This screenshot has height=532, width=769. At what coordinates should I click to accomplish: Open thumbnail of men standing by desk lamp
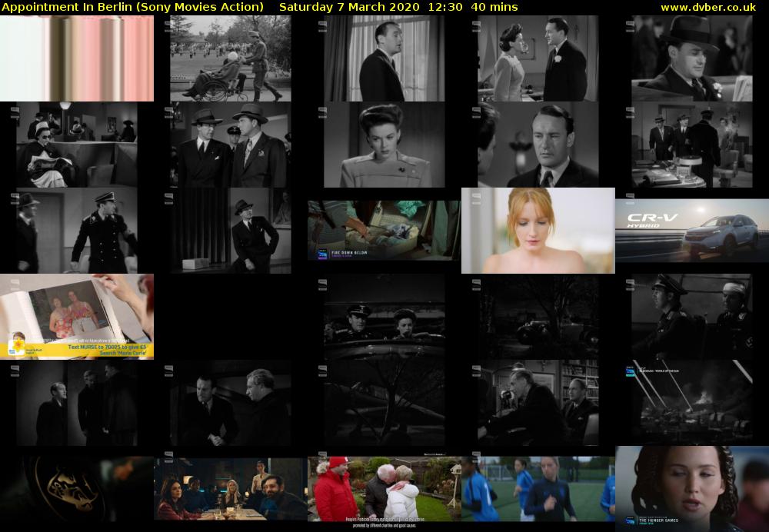tap(691, 145)
